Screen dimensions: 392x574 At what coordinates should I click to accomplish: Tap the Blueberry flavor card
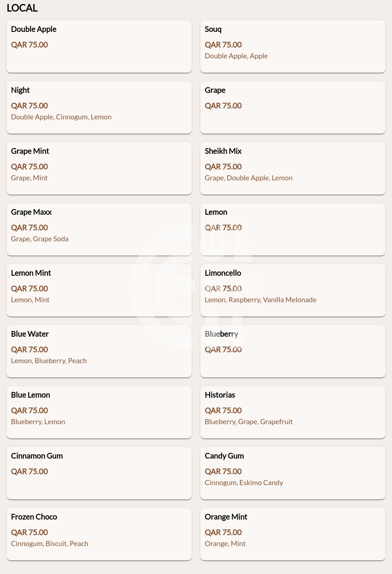[x=293, y=351]
